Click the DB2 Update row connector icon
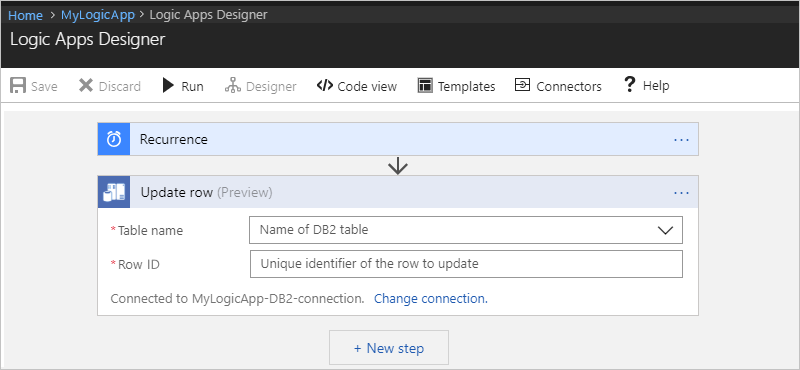 point(114,192)
